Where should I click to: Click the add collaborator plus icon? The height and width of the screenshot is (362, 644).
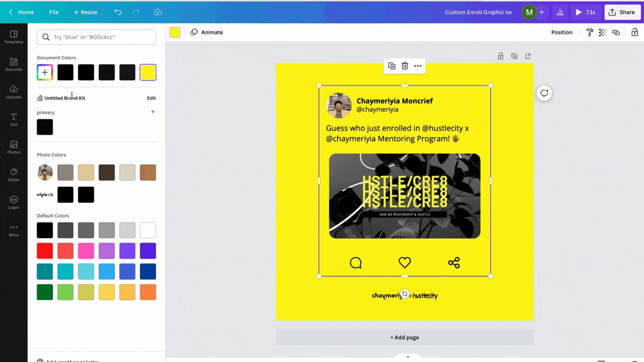coord(542,12)
